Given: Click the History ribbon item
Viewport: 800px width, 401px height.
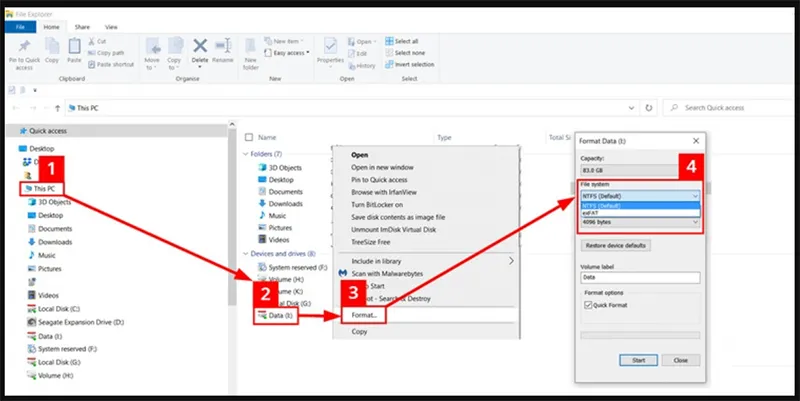Looking at the screenshot, I should [x=362, y=65].
